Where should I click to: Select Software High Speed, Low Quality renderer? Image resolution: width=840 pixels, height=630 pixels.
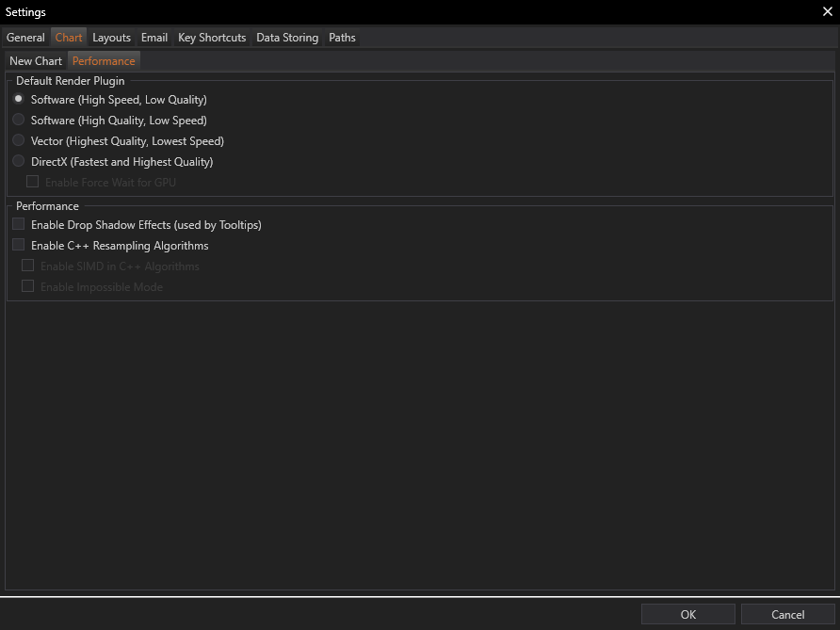(x=19, y=100)
